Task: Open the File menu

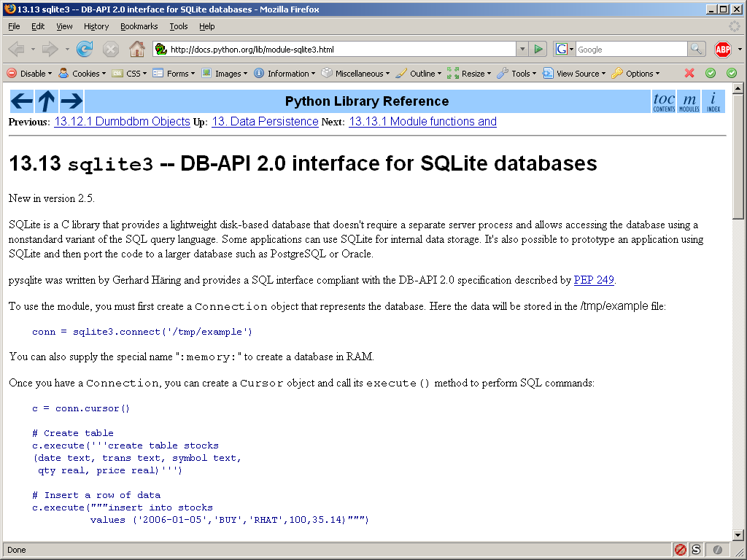Action: click(14, 26)
